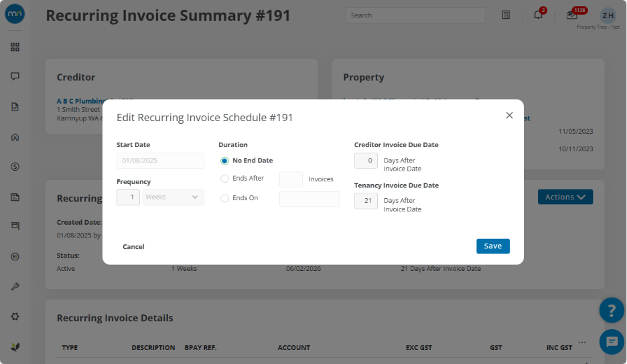Open notifications bell with 2 badge
Screen dimensions: 627x364
click(x=539, y=14)
